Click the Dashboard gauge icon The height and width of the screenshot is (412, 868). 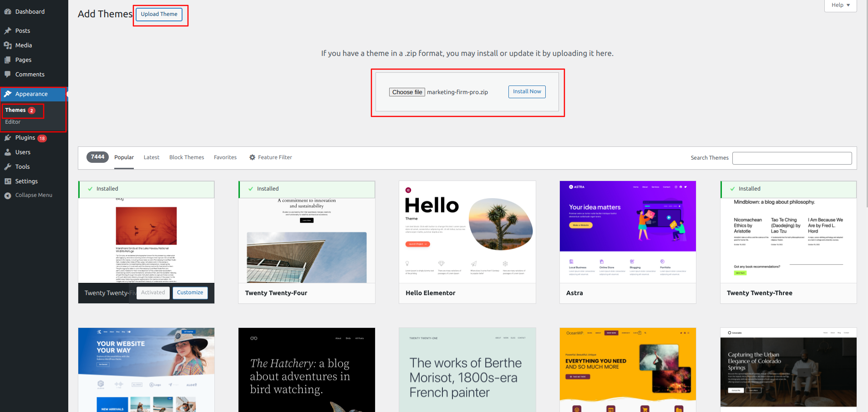click(8, 12)
